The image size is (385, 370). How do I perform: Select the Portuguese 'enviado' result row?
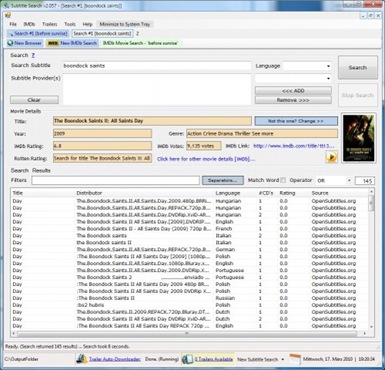pos(190,277)
